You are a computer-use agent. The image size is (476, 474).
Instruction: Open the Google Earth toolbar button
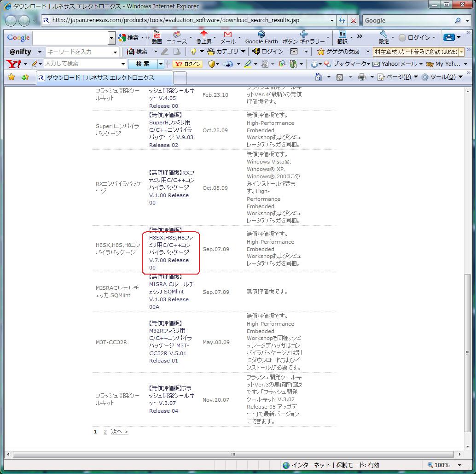pos(261,37)
